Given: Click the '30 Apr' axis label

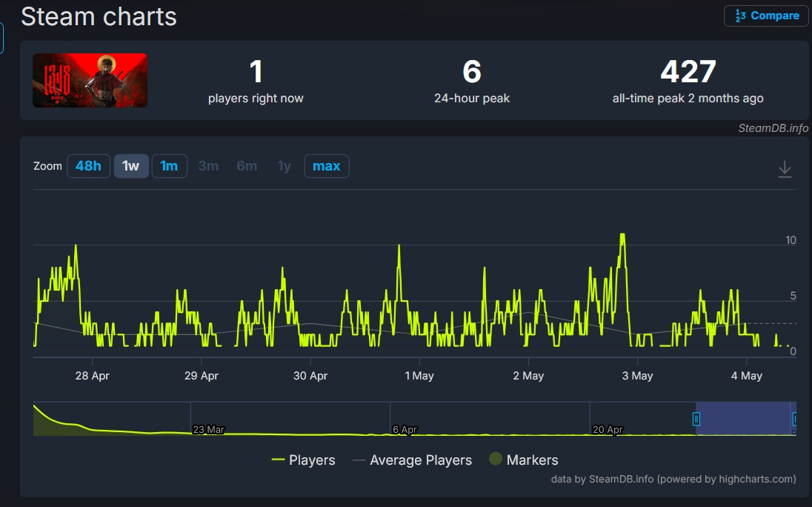Looking at the screenshot, I should coord(310,376).
